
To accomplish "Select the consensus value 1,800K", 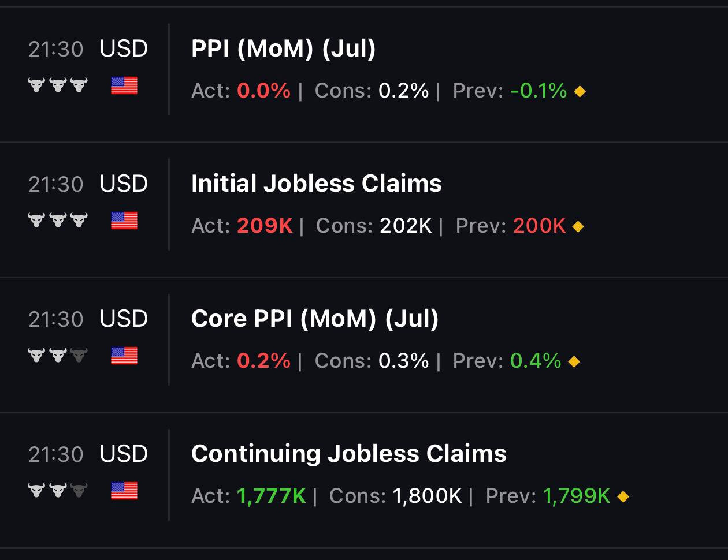I will click(x=427, y=496).
